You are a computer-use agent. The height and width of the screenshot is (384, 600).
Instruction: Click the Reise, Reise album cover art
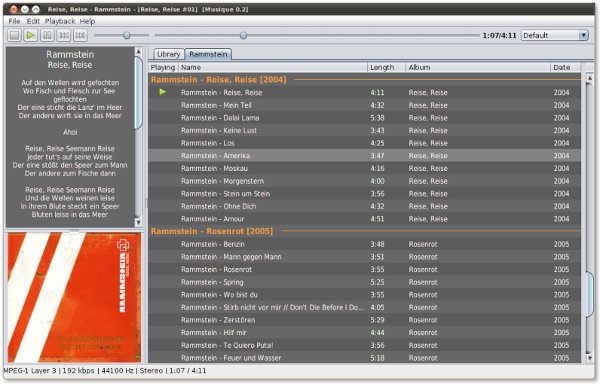point(74,298)
